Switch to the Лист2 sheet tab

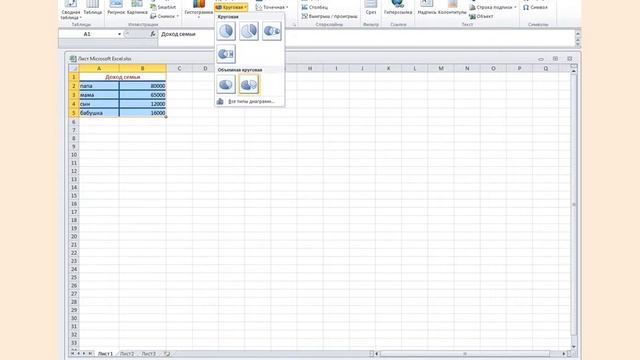click(x=127, y=353)
